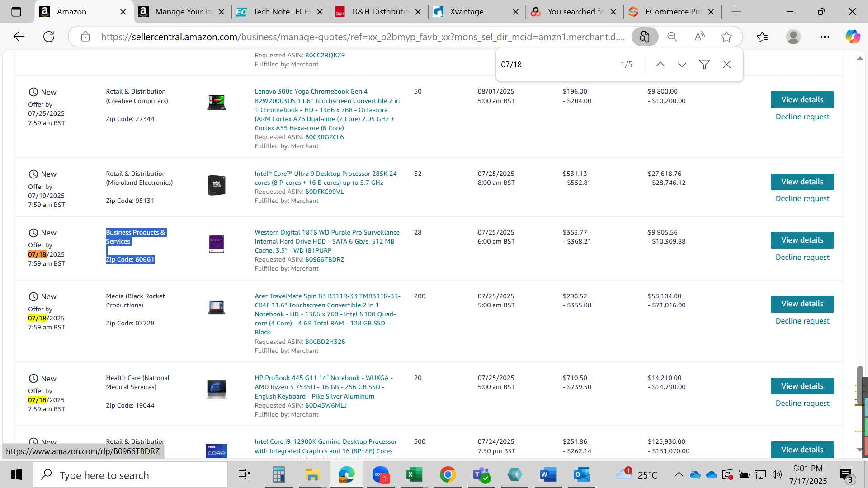868x488 pixels.
Task: Open Google Chrome from taskbar
Action: click(448, 474)
